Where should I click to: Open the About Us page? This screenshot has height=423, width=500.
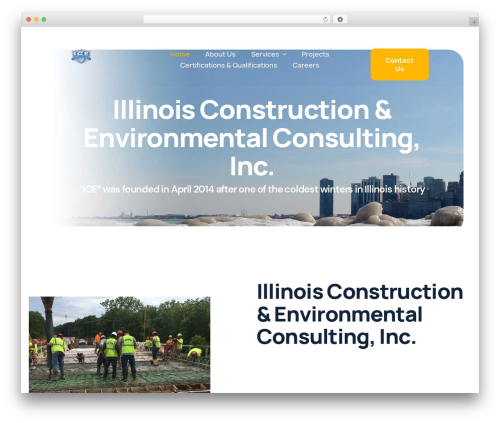(220, 54)
